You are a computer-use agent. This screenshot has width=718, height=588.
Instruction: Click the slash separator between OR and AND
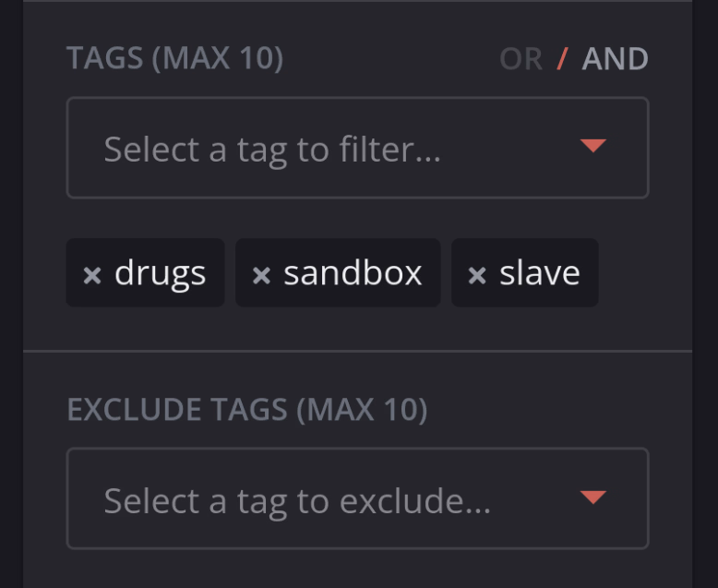tap(562, 59)
